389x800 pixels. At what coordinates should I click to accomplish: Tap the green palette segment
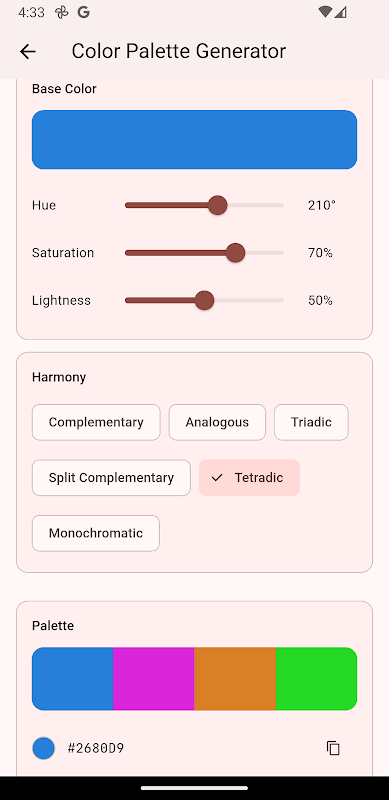316,679
